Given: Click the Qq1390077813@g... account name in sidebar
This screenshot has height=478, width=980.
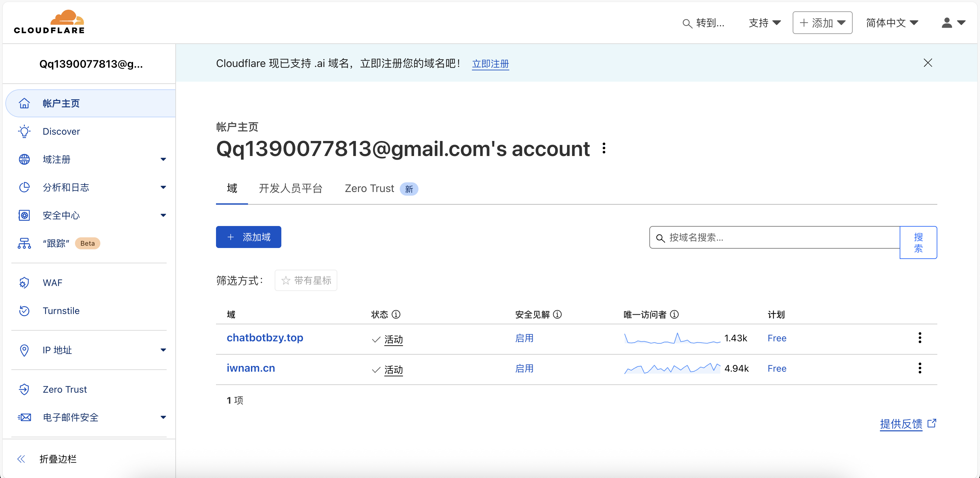Looking at the screenshot, I should point(91,64).
